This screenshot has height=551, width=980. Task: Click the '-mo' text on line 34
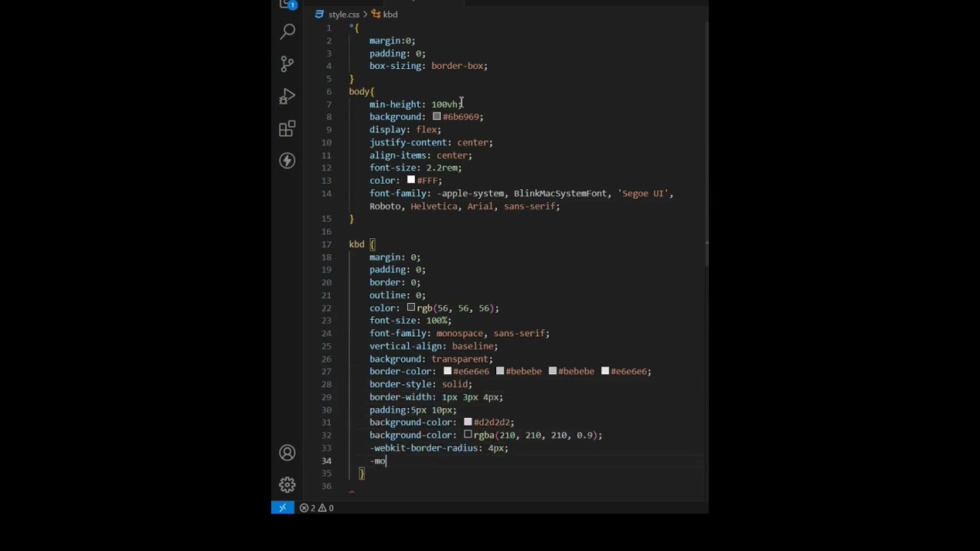click(x=377, y=461)
